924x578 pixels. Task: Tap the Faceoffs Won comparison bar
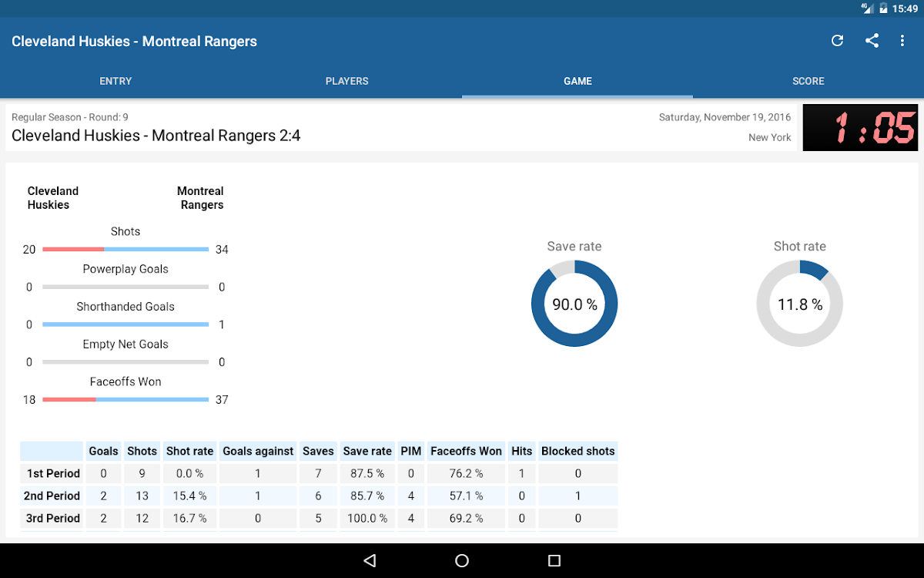coord(126,399)
